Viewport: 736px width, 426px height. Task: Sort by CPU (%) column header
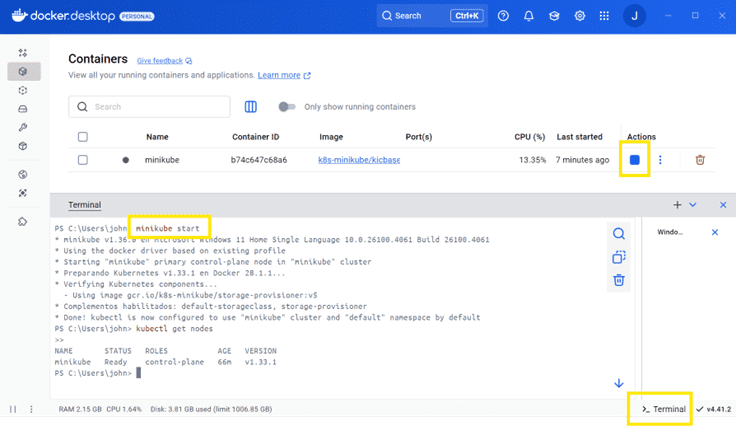tap(529, 137)
